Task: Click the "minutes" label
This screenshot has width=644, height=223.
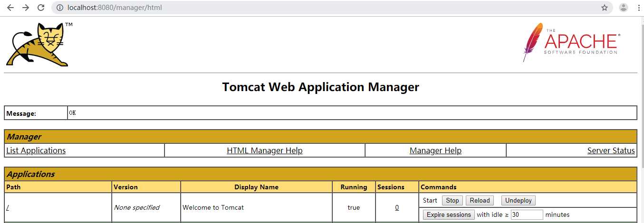Action: point(557,215)
